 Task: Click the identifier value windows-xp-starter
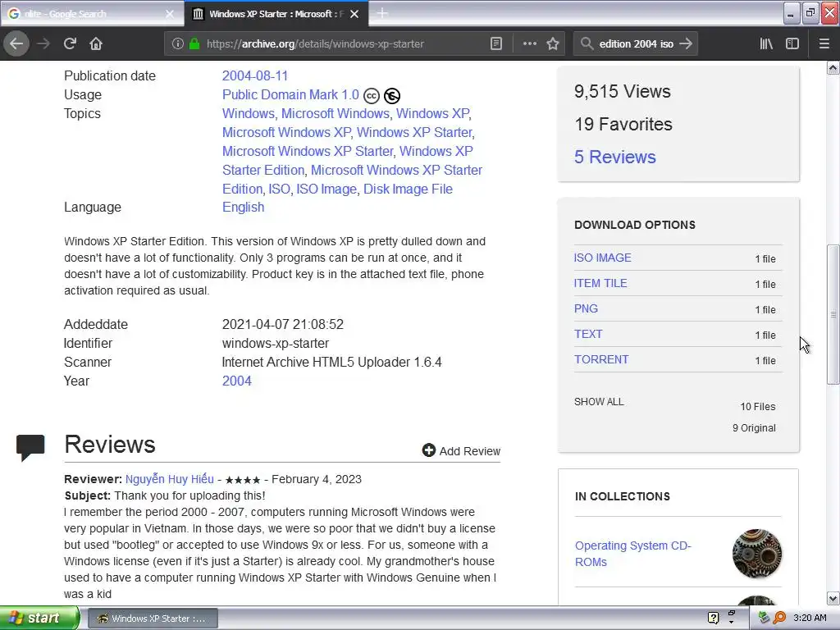click(276, 344)
